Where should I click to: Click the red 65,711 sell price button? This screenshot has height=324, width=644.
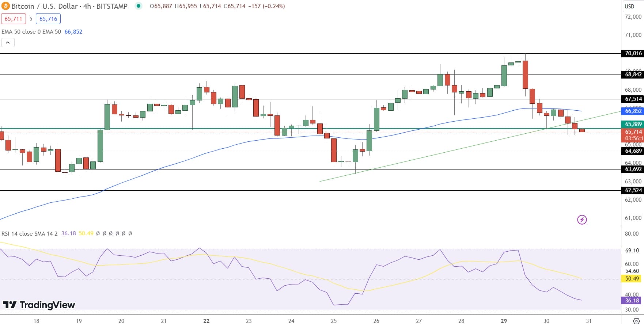coord(14,19)
